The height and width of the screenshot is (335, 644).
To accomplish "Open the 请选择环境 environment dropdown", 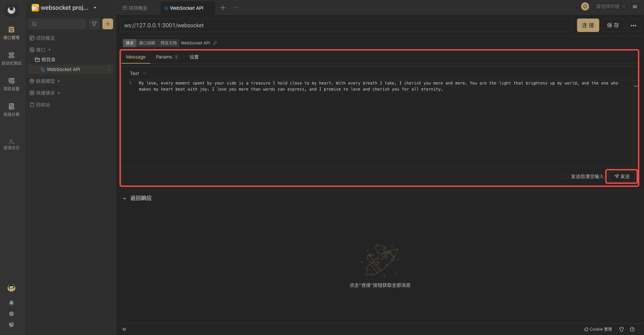I will tap(609, 6).
